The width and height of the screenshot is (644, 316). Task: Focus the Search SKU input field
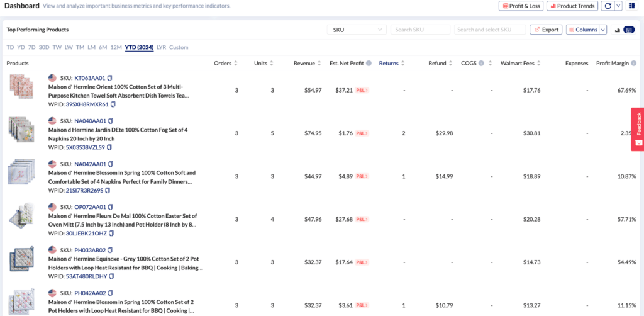coord(420,30)
